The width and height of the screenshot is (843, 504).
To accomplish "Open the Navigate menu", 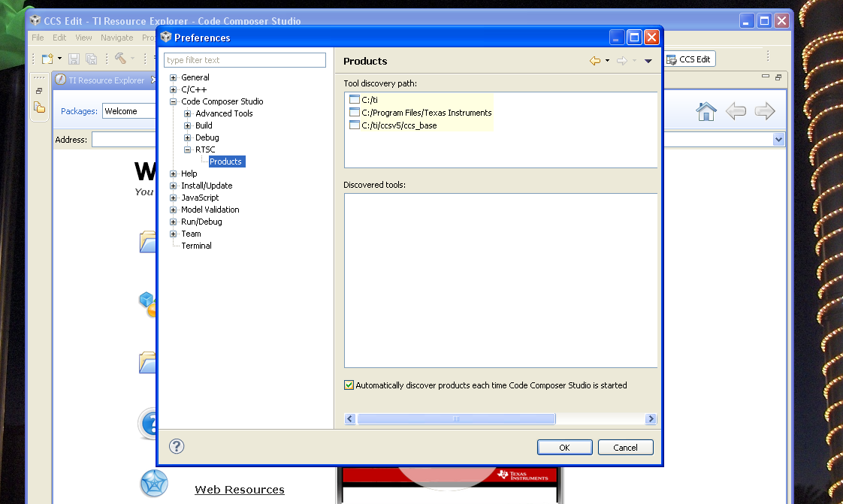I will click(116, 38).
